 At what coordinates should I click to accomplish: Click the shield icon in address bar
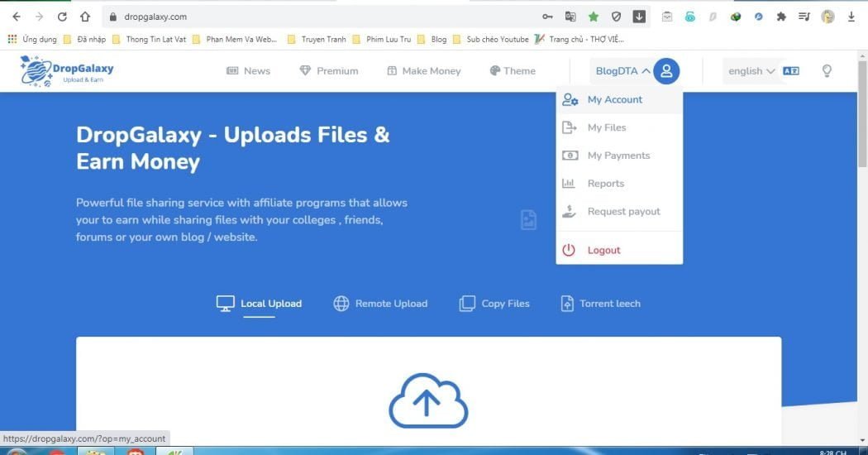pyautogui.click(x=616, y=17)
